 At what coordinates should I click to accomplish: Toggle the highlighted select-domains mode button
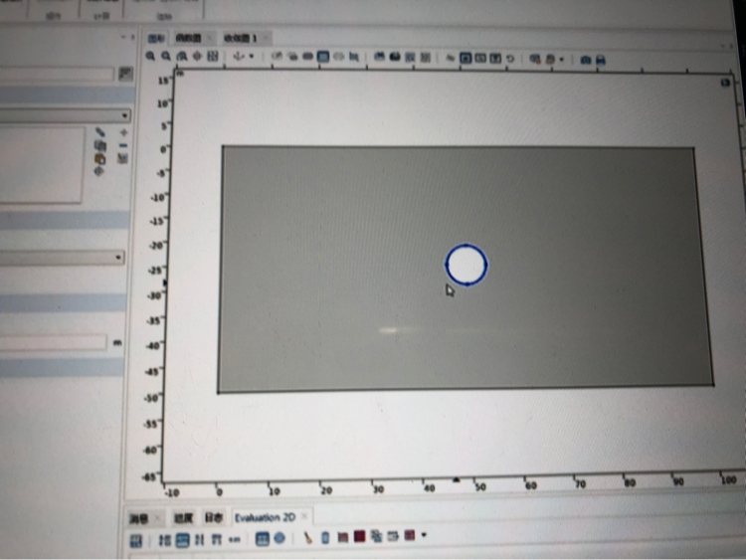click(x=323, y=58)
